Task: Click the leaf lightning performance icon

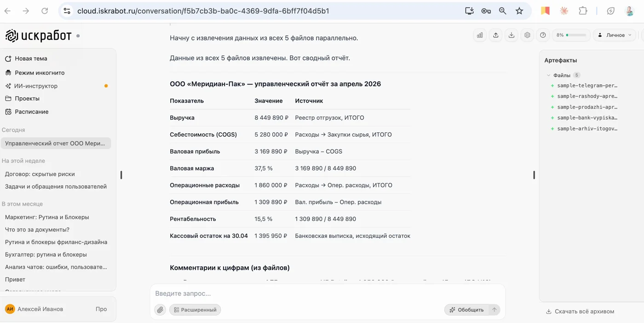Action: (x=610, y=11)
